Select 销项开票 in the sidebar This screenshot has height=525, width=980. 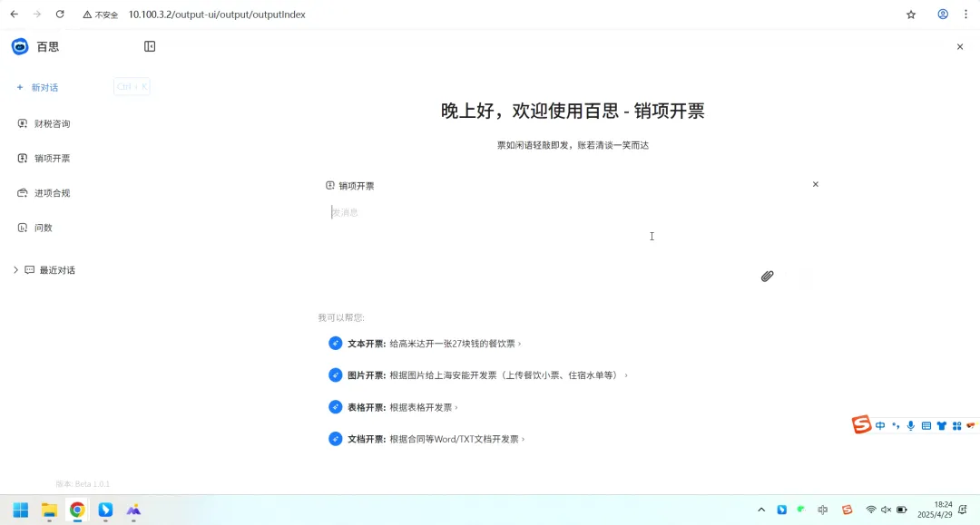click(x=52, y=158)
